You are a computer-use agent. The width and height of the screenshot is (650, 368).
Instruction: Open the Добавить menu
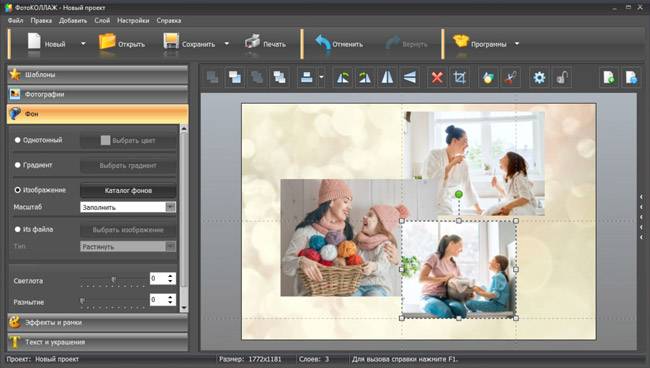click(73, 20)
